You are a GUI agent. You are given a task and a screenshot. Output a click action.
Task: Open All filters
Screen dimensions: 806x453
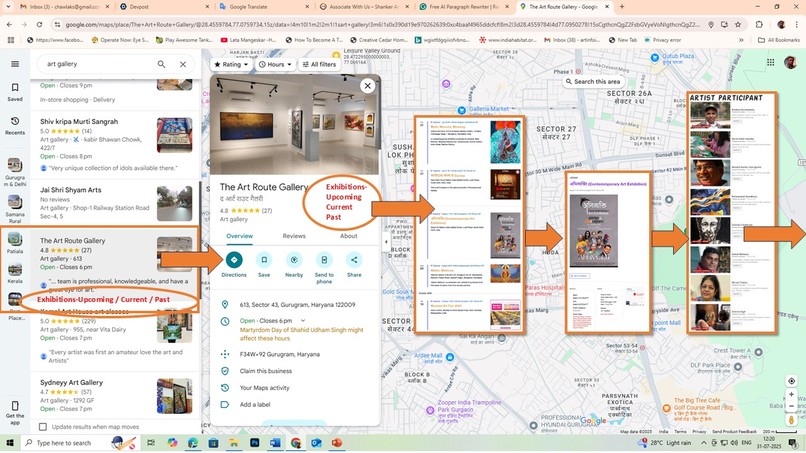[319, 64]
